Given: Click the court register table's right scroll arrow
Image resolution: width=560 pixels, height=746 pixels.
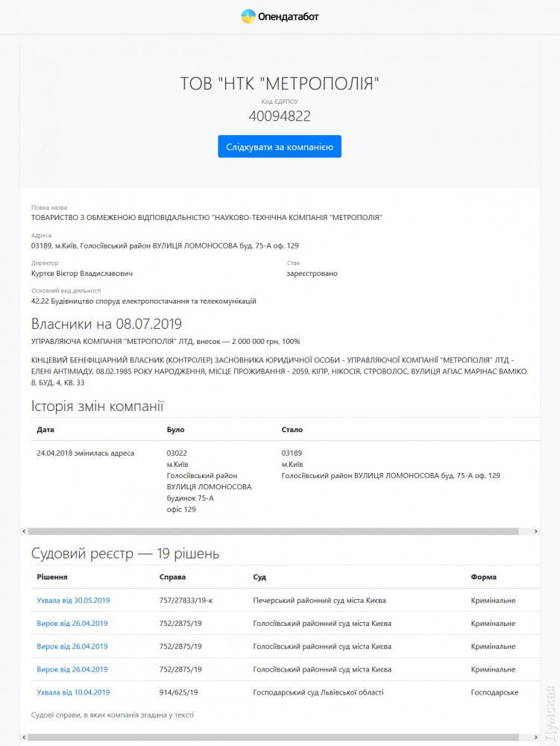Looking at the screenshot, I should pyautogui.click(x=535, y=738).
